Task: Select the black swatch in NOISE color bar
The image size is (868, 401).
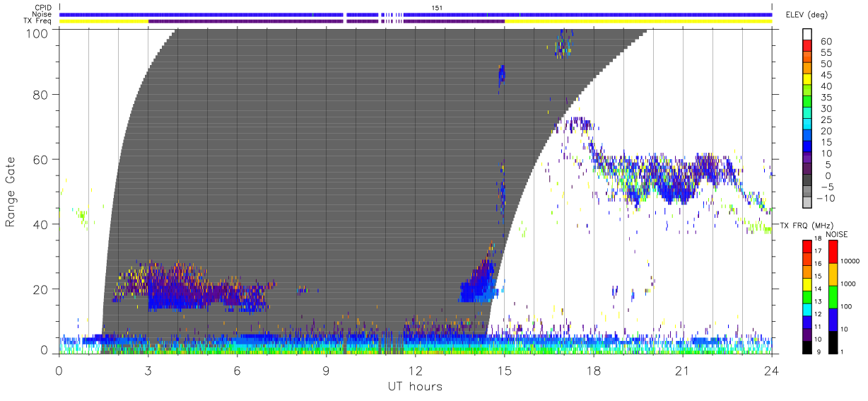Action: pyautogui.click(x=833, y=341)
